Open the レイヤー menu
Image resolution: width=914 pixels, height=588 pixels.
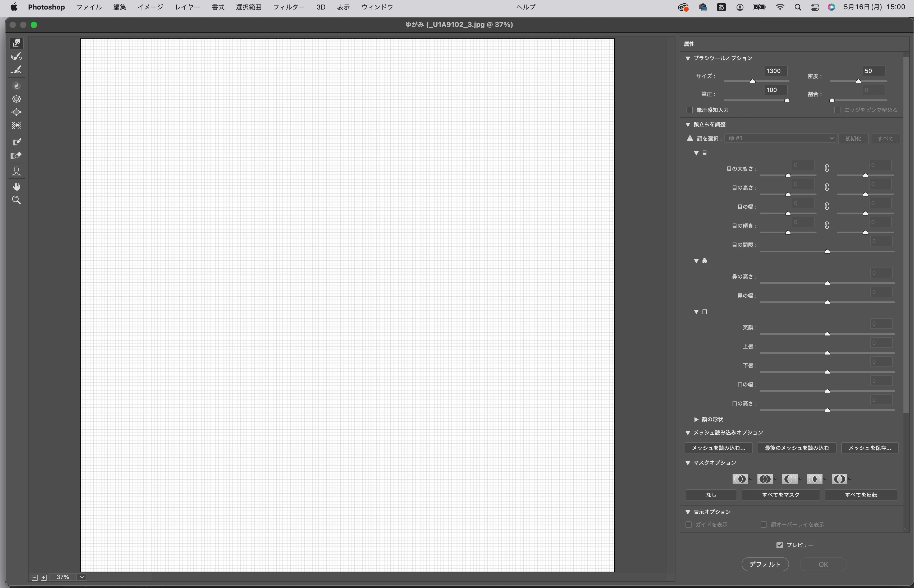click(187, 7)
